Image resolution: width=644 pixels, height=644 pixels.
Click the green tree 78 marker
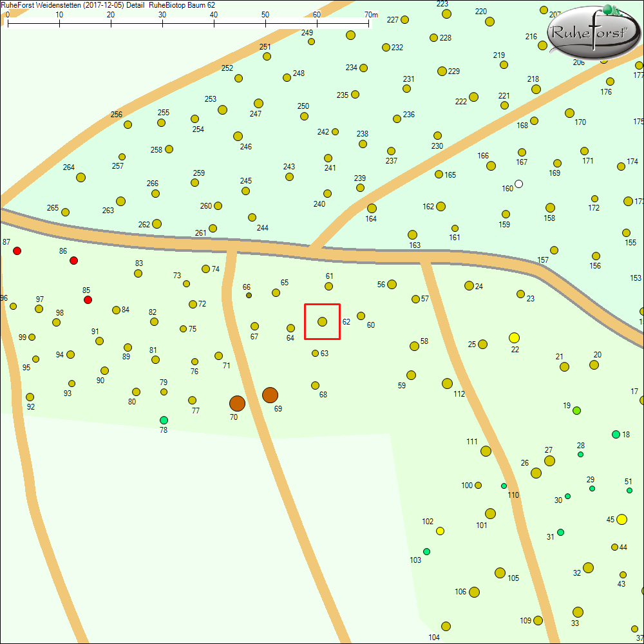(x=164, y=420)
